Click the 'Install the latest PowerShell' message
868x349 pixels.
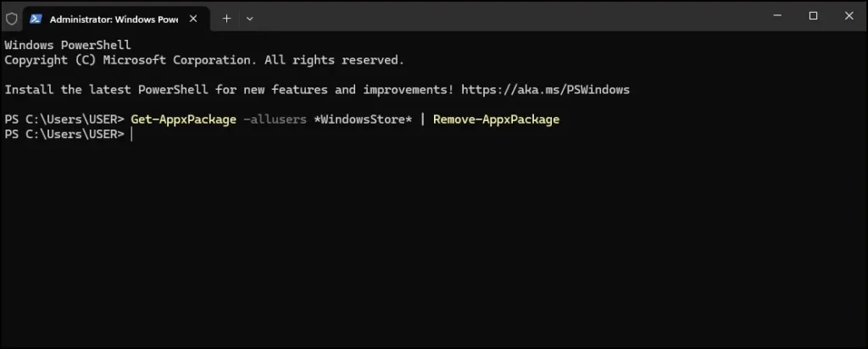317,90
